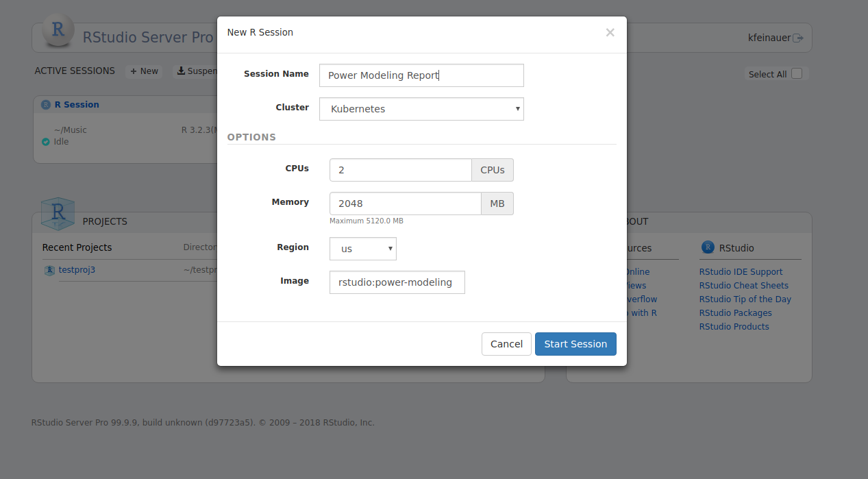Viewport: 868px width, 479px height.
Task: Open the Cluster dropdown
Action: pos(421,109)
